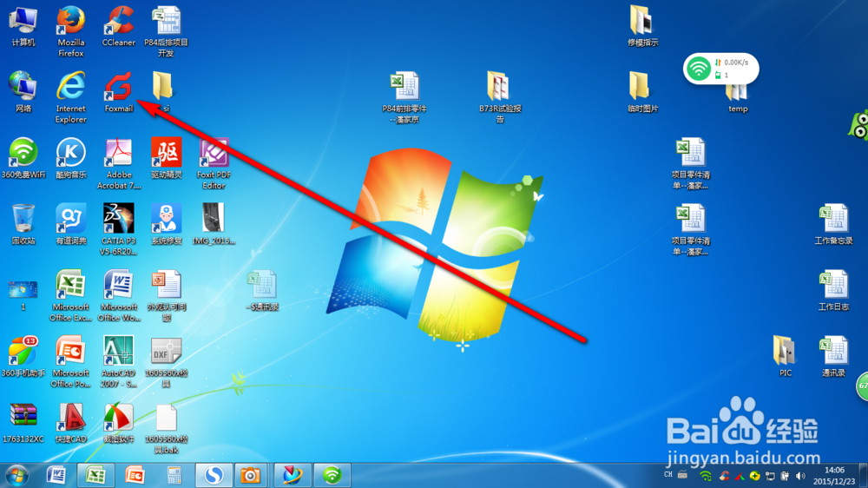Select the P84前排零件--潘家京 Excel file
The width and height of the screenshot is (868, 488).
point(404,97)
